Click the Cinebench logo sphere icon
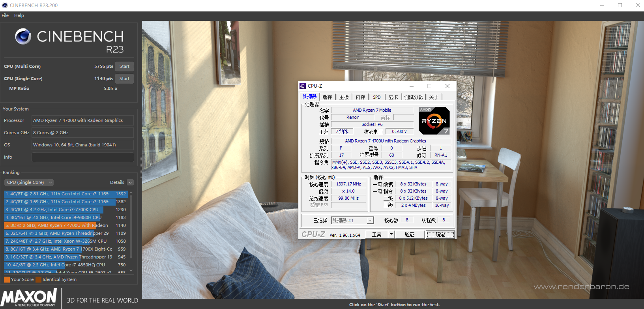Screen dimensions: 644x309 click(23, 36)
